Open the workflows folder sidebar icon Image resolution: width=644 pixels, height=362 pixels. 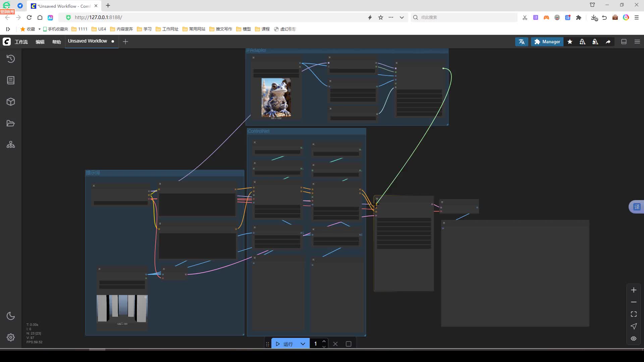[11, 123]
